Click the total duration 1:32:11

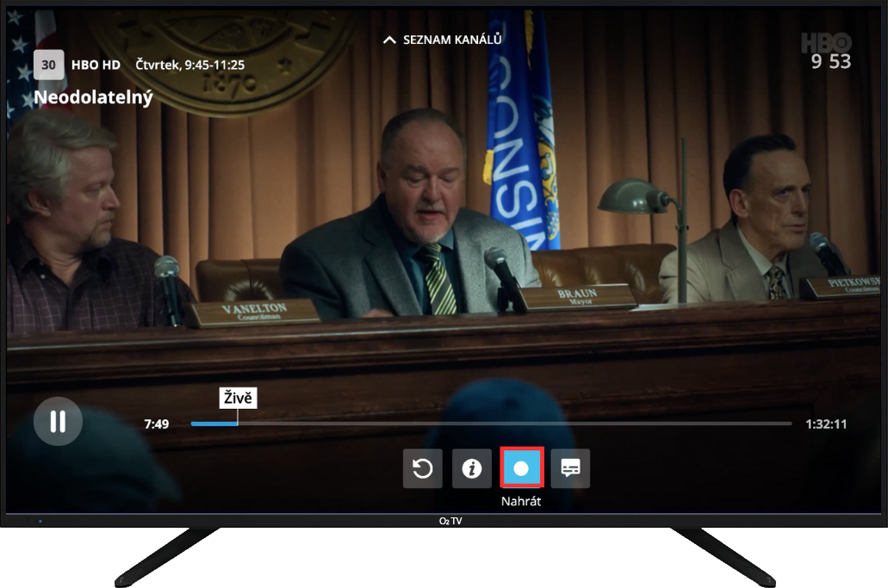coord(826,424)
